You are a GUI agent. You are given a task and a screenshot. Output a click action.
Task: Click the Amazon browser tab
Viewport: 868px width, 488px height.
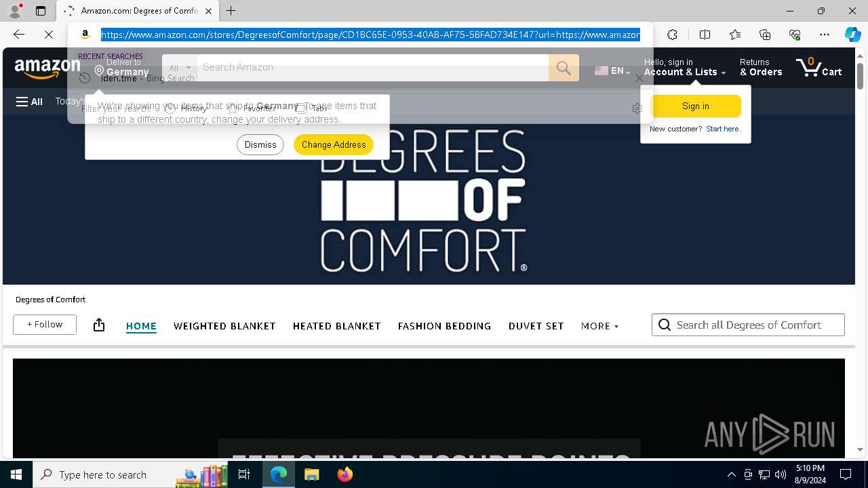(138, 11)
